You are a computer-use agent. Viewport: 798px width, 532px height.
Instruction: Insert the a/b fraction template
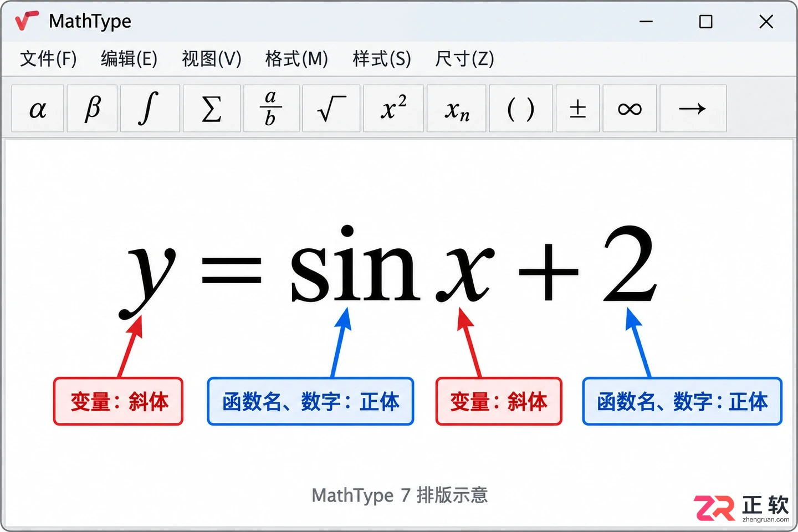tap(271, 109)
